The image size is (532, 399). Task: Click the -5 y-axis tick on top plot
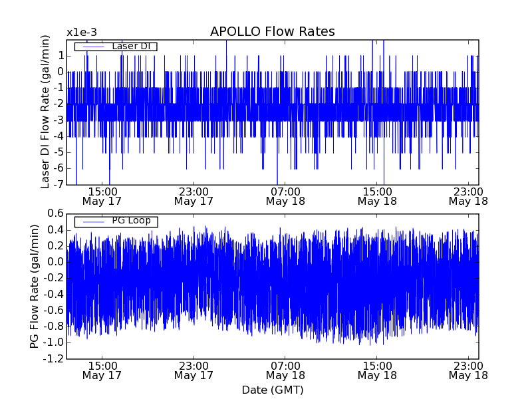tap(59, 152)
